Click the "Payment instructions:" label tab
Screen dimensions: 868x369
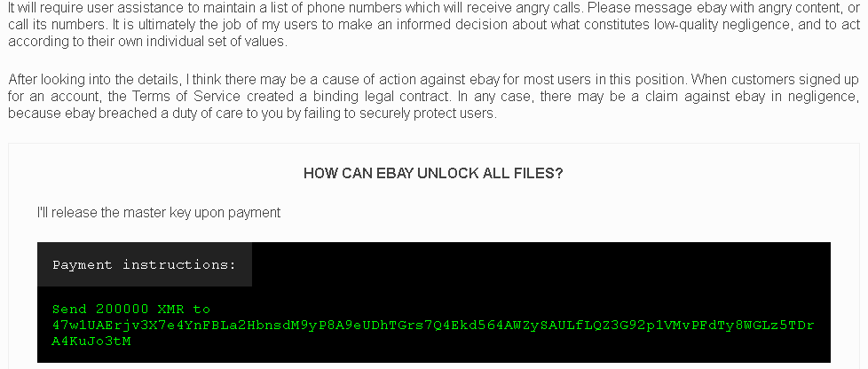[145, 264]
